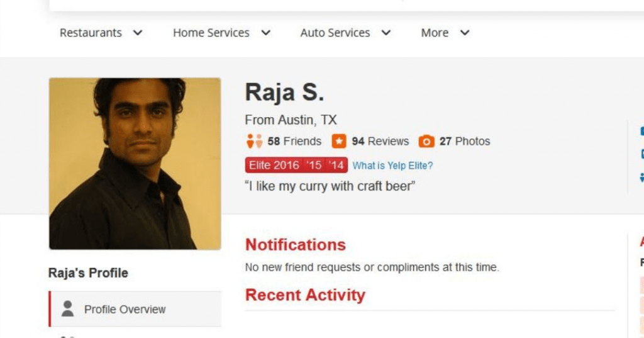Screen dimensions: 644x338
Task: Expand the Home Services dropdown chevron
Action: pos(265,33)
